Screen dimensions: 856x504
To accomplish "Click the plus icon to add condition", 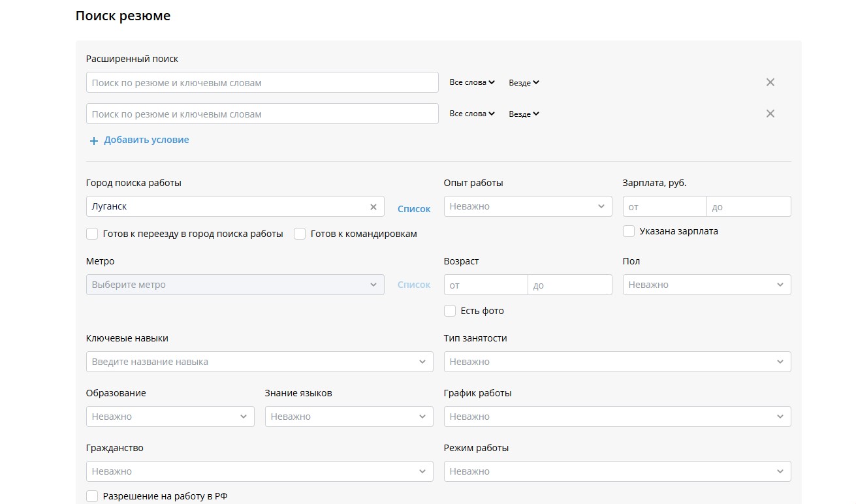I will click(93, 140).
